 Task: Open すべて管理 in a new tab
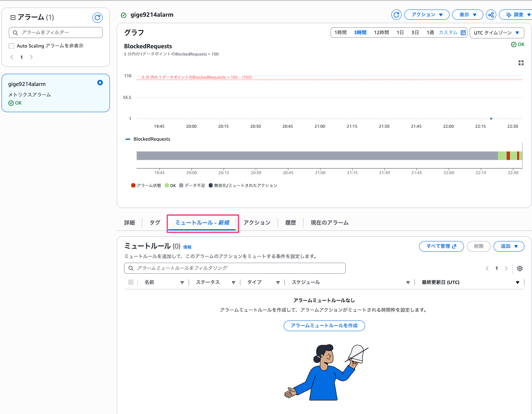(441, 246)
